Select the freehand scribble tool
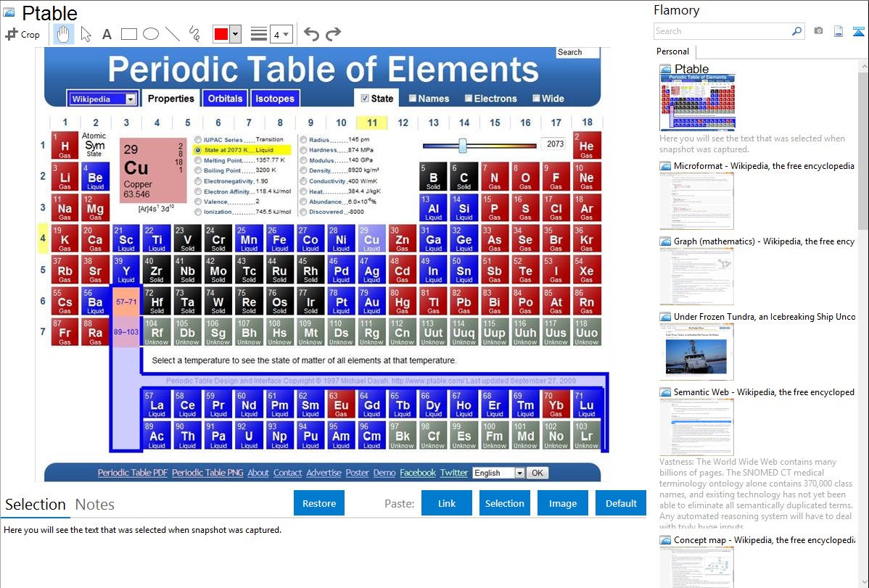The width and height of the screenshot is (869, 588). point(194,34)
